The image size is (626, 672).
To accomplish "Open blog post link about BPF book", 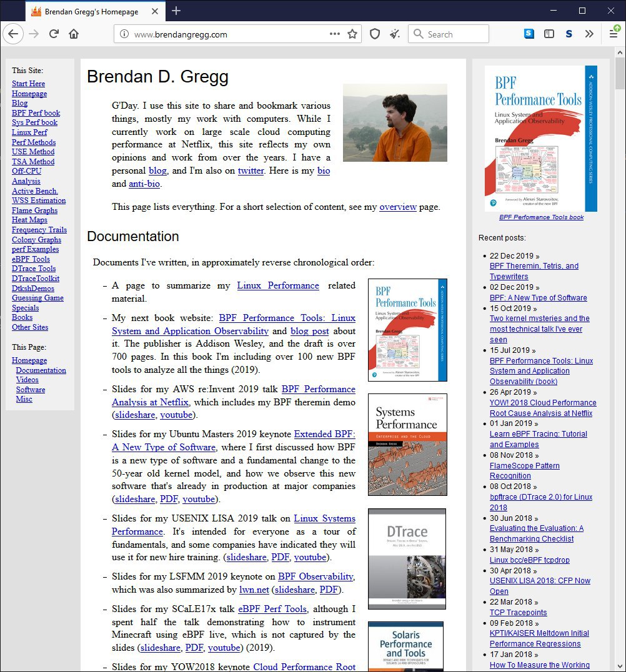I will (310, 331).
